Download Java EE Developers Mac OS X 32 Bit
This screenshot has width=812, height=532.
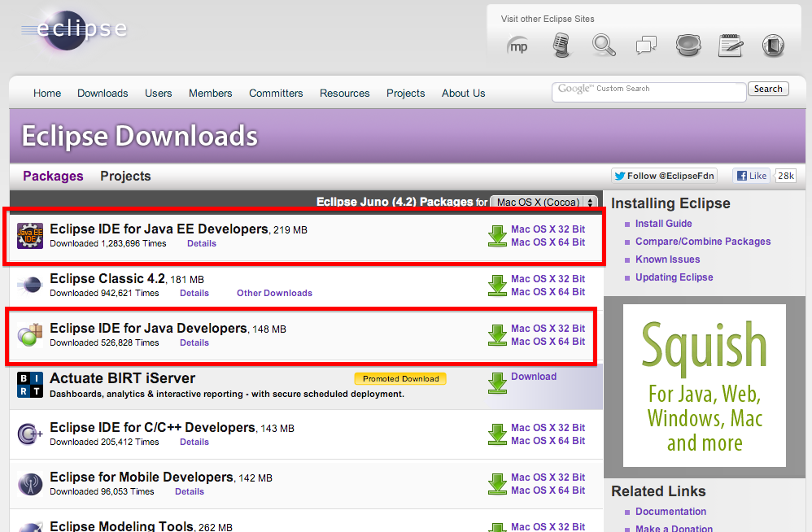pos(548,229)
